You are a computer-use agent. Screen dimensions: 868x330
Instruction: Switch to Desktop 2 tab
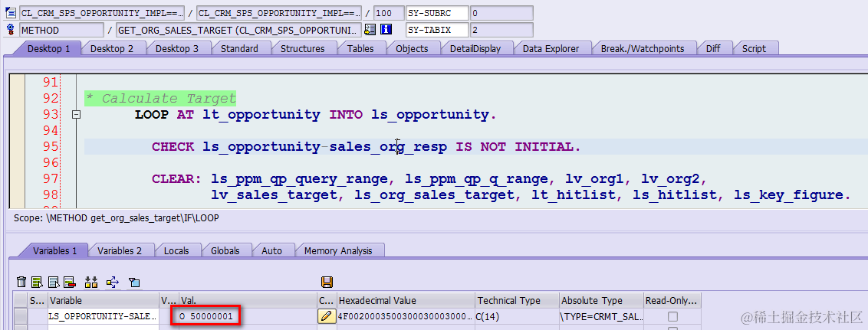pos(112,49)
